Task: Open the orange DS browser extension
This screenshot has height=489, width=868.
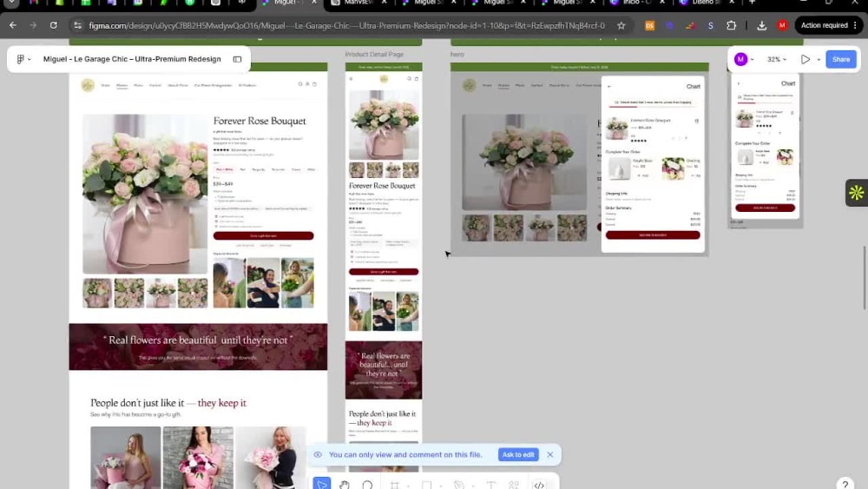Action: point(649,25)
